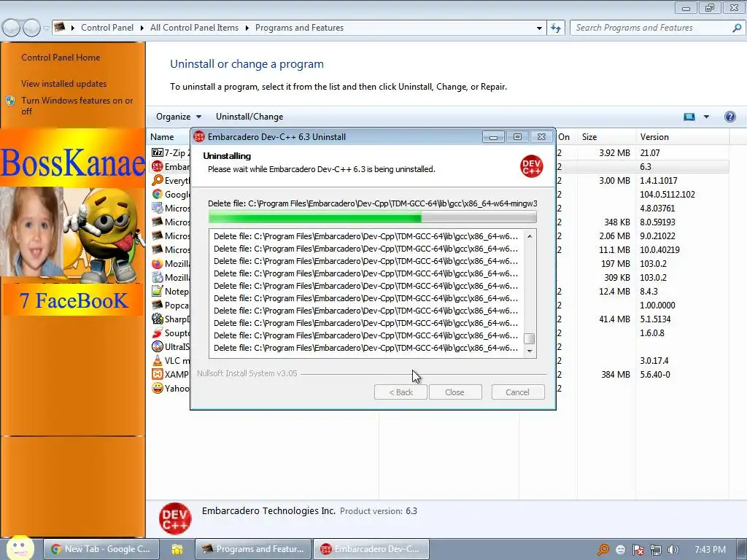Screen dimensions: 747x560
Task: Click the Popcap program icon
Action: click(x=158, y=306)
